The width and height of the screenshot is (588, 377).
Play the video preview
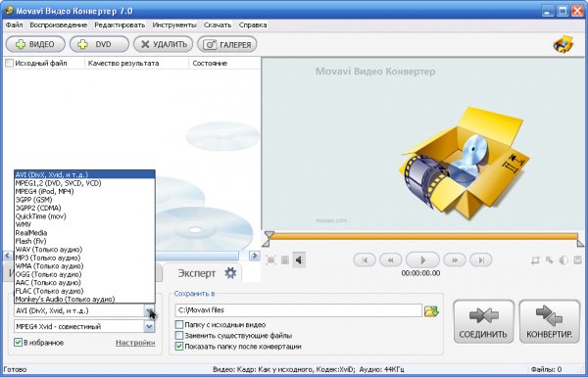(x=422, y=259)
